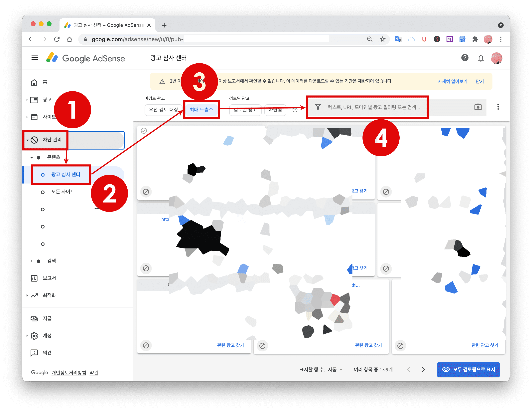Image resolution: width=532 pixels, height=411 pixels.
Task: Expand the 사이트 sidebar section
Action: tap(27, 117)
